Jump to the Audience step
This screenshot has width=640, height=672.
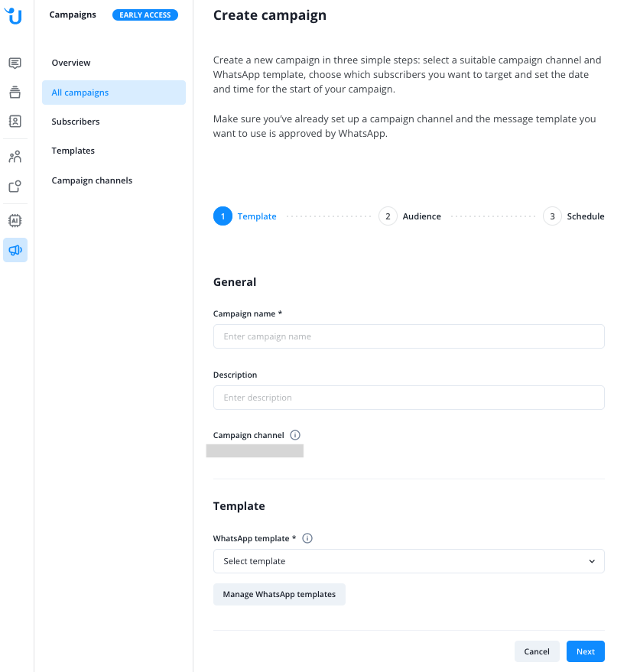tap(410, 216)
